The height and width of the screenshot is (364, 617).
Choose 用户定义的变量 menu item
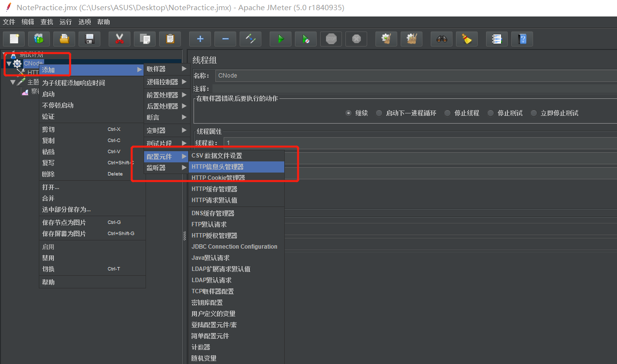tap(236, 314)
